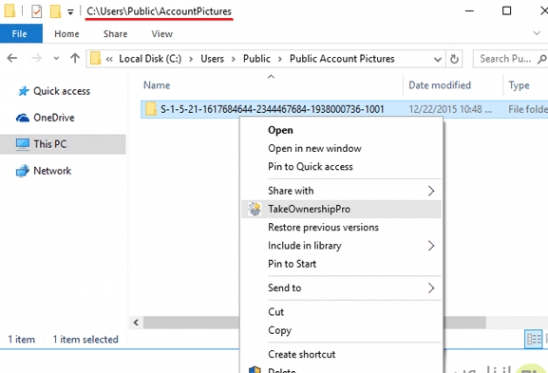Refresh the folder view

point(454,59)
